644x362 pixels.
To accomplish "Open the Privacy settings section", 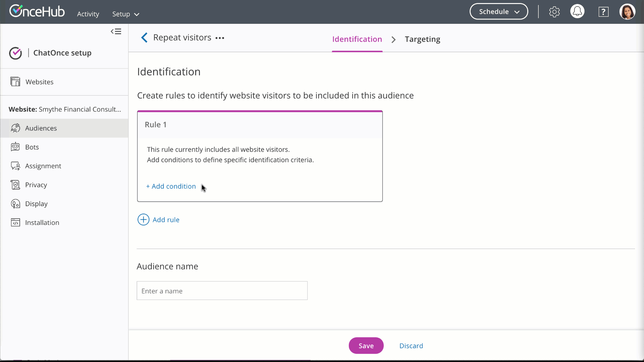I will point(36,185).
